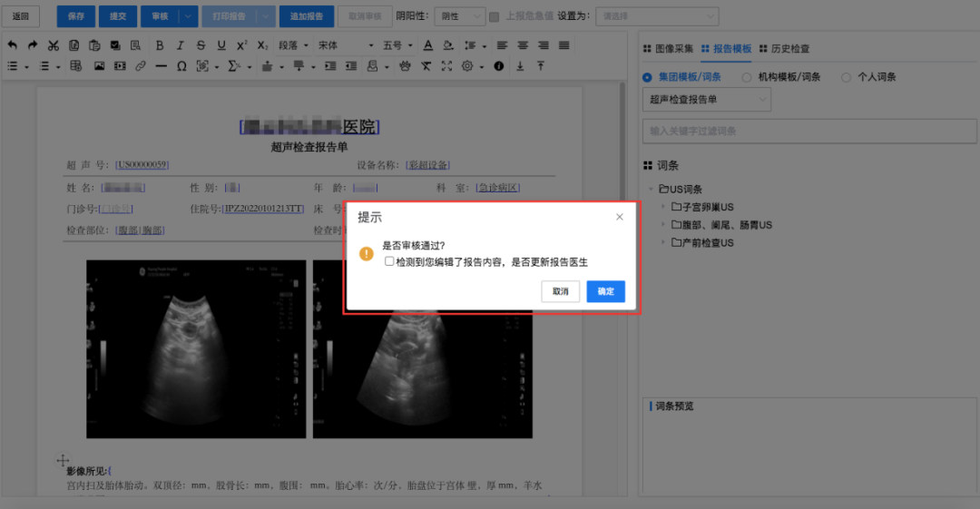Open the arrow beside 审核 button
Image resolution: width=980 pixels, height=509 pixels.
click(x=188, y=16)
